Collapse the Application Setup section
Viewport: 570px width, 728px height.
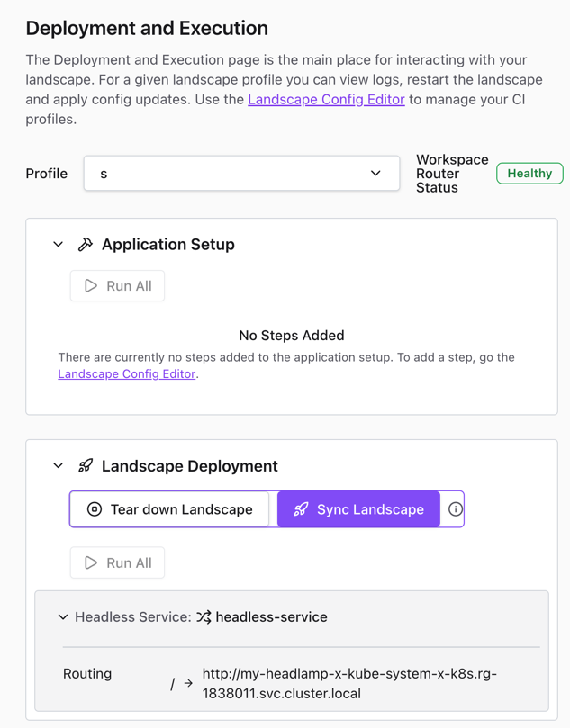pos(58,244)
